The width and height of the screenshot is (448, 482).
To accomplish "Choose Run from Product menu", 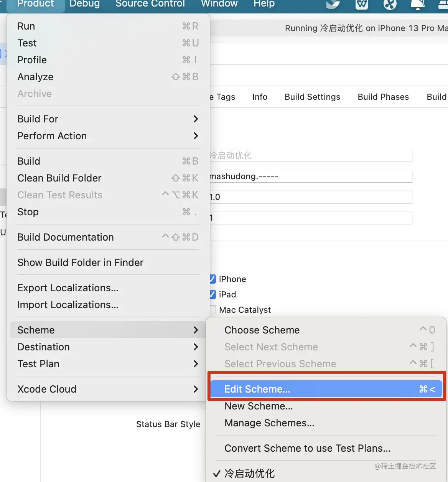I will 108,26.
